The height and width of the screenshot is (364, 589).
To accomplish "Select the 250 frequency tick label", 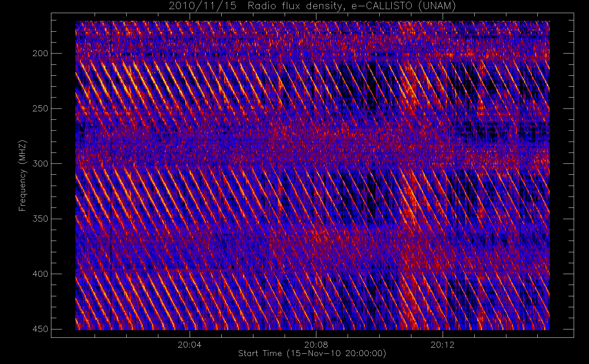I will click(x=40, y=108).
